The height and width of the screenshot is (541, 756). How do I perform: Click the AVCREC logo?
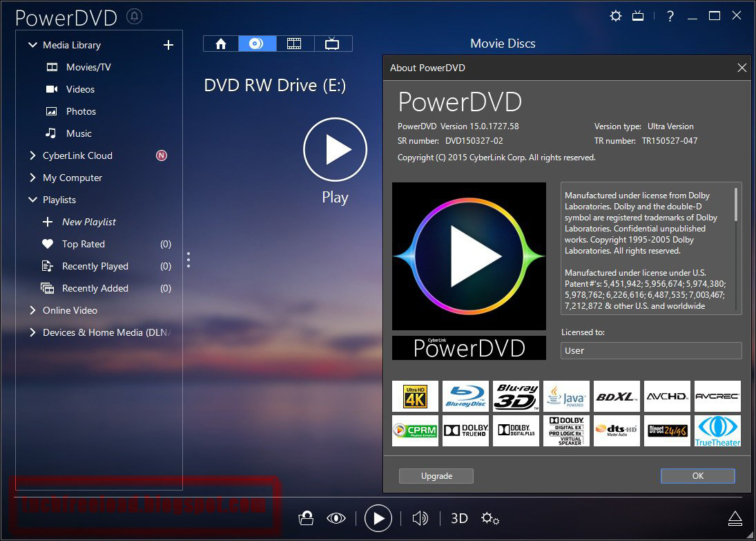[x=717, y=396]
